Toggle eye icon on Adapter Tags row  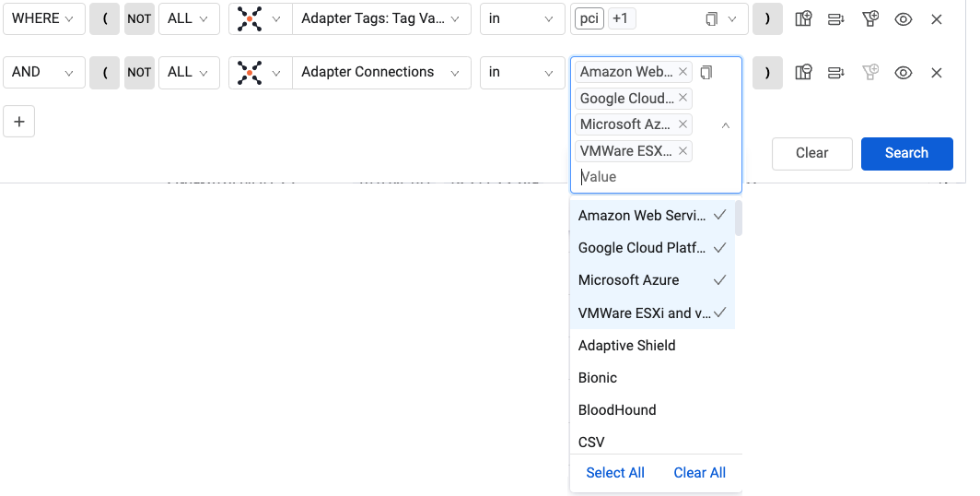[904, 19]
